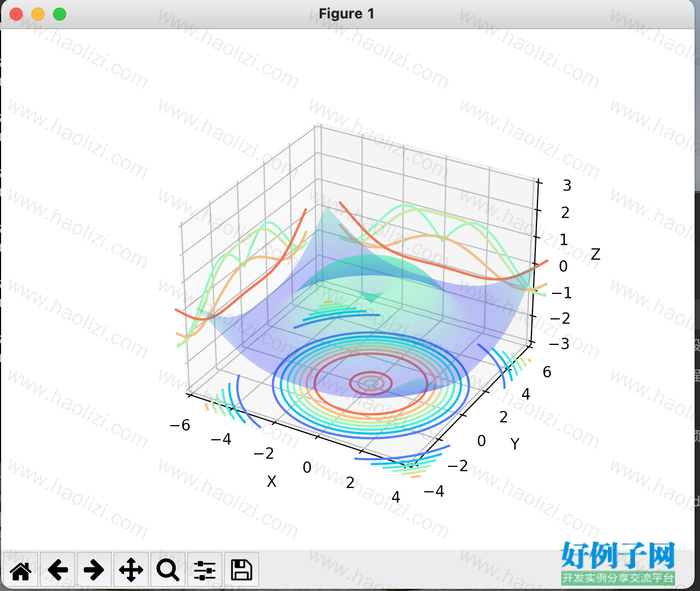This screenshot has height=591, width=700.
Task: Maximize the Figure 1 window
Action: (x=60, y=14)
